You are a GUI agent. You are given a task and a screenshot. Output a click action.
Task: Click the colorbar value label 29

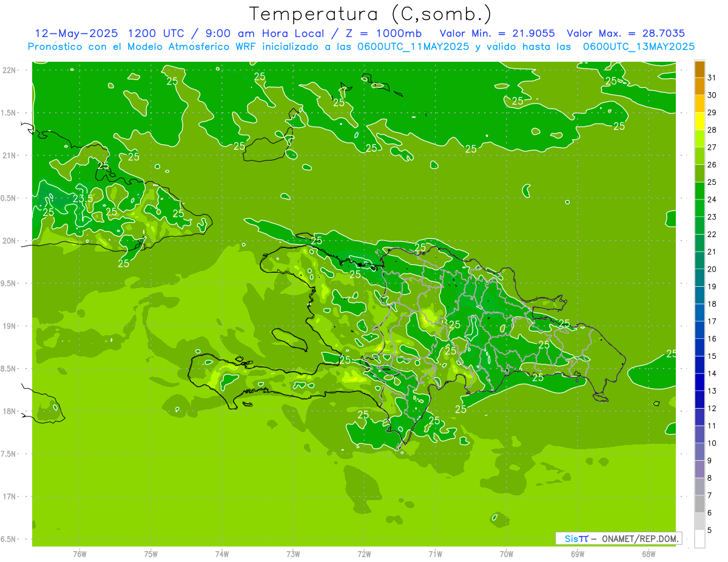click(x=712, y=112)
